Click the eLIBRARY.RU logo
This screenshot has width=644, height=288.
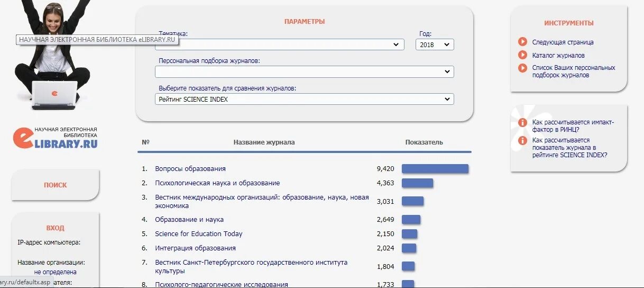(x=55, y=137)
